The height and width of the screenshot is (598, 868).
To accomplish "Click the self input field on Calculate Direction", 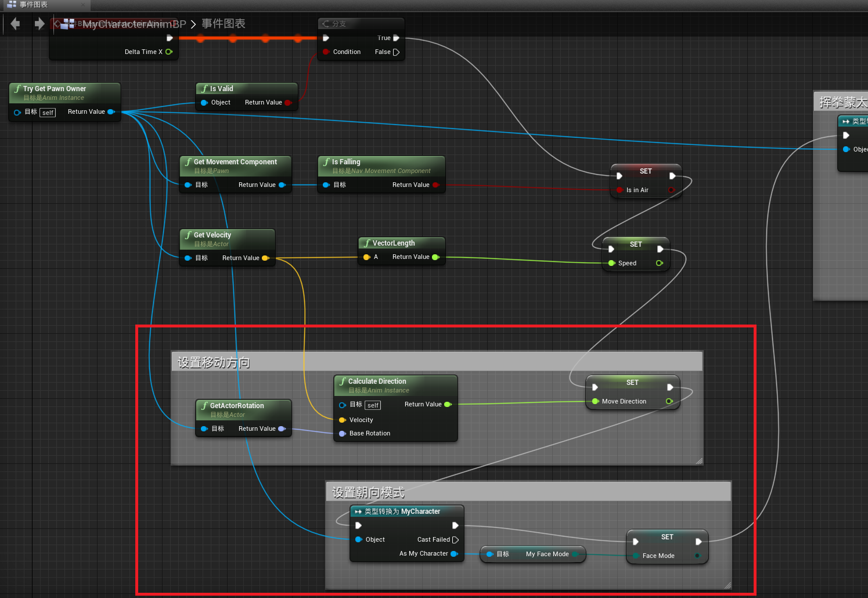I will pyautogui.click(x=372, y=405).
